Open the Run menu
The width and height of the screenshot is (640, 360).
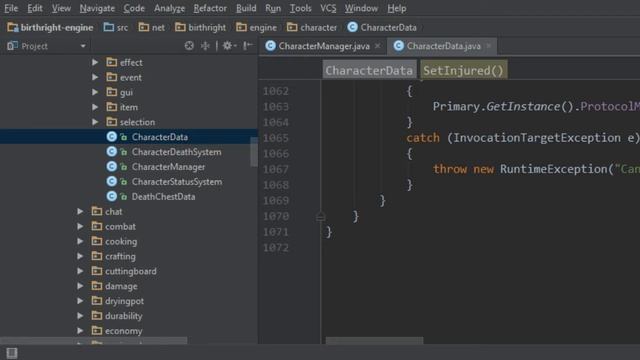(x=273, y=8)
